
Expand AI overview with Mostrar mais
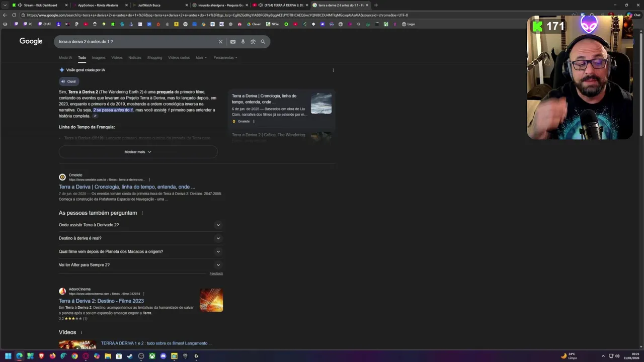click(x=138, y=152)
